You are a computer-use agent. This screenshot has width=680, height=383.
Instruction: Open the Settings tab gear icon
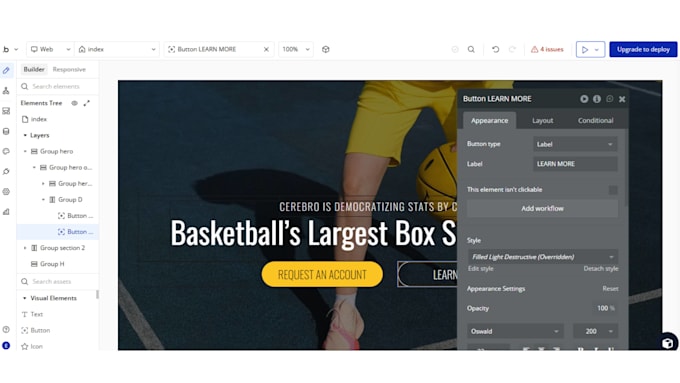point(6,192)
